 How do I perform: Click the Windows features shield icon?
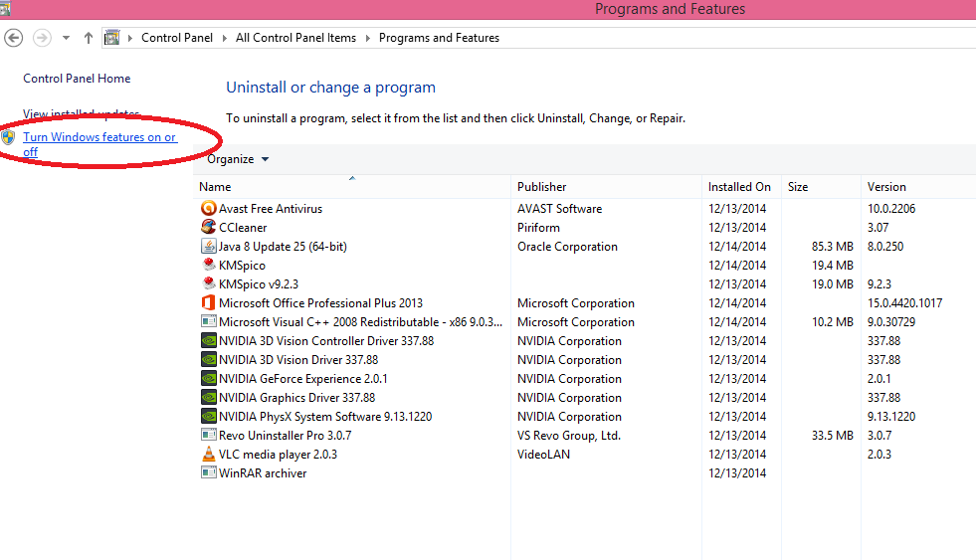[x=8, y=137]
